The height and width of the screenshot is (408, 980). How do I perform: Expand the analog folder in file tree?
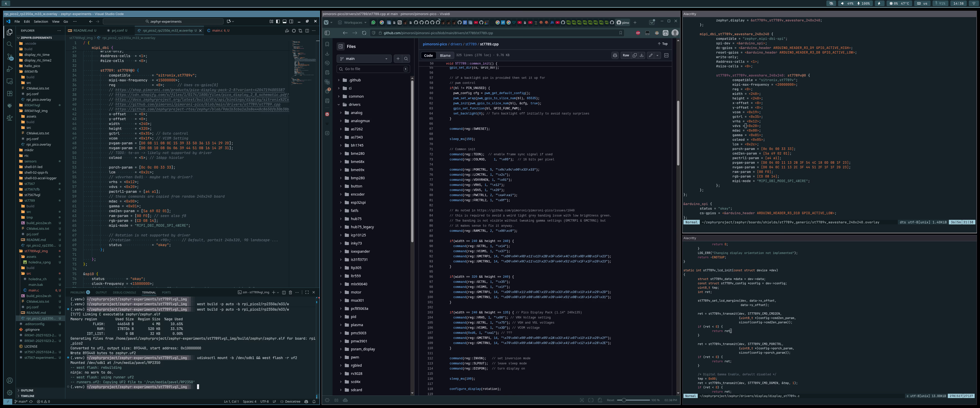pos(340,113)
